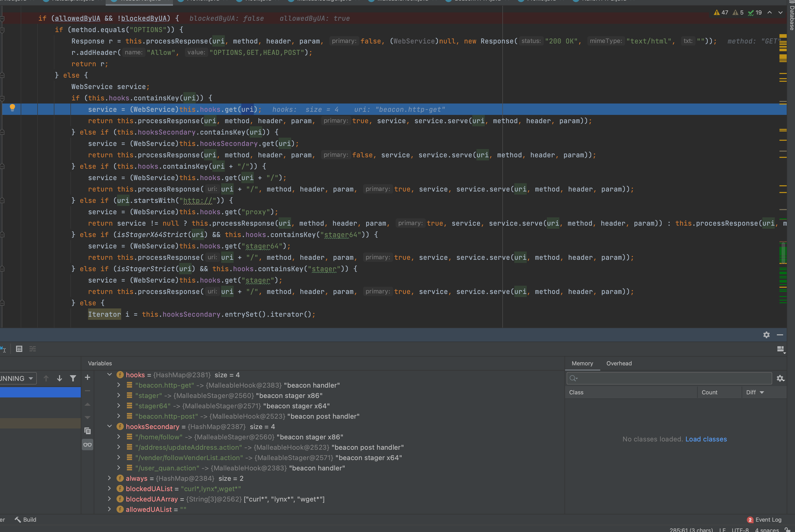Viewport: 795px width, 532px height.
Task: Click the Build hammer icon
Action: click(x=18, y=519)
